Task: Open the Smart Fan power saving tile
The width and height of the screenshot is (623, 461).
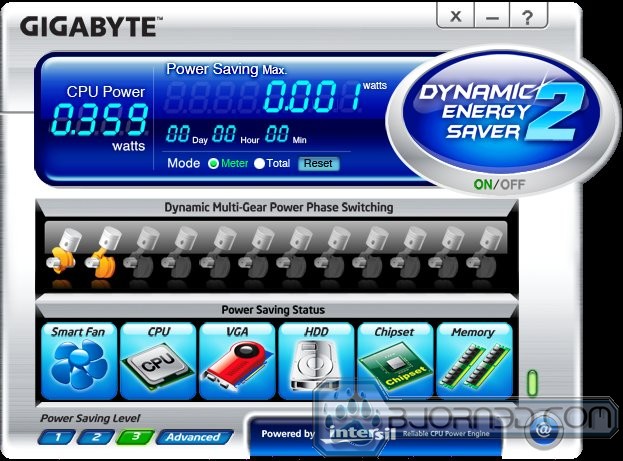Action: pos(79,361)
